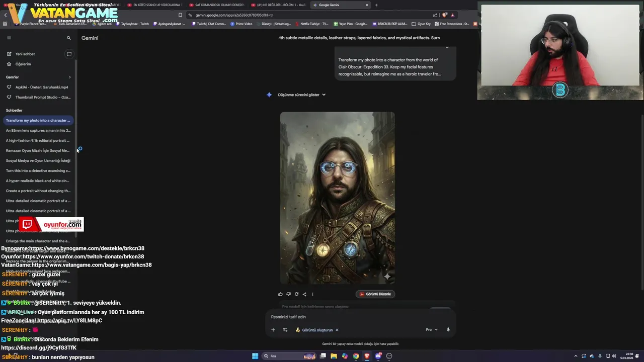The image size is (644, 362).
Task: Click the browser address bar URL
Action: (x=234, y=15)
